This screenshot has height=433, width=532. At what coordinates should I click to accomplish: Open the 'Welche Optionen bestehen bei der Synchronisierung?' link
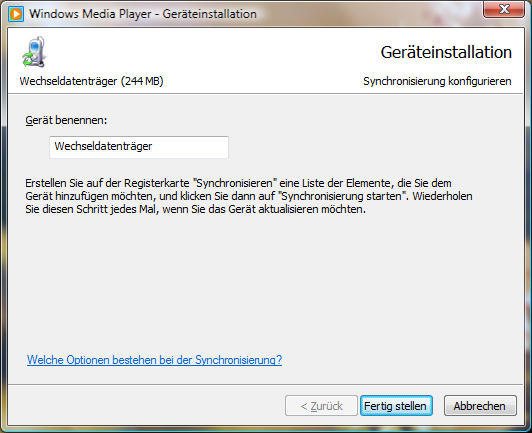pos(154,360)
